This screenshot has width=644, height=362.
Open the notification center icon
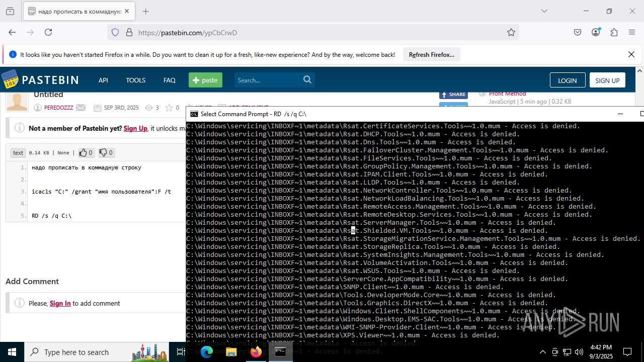tap(627, 352)
